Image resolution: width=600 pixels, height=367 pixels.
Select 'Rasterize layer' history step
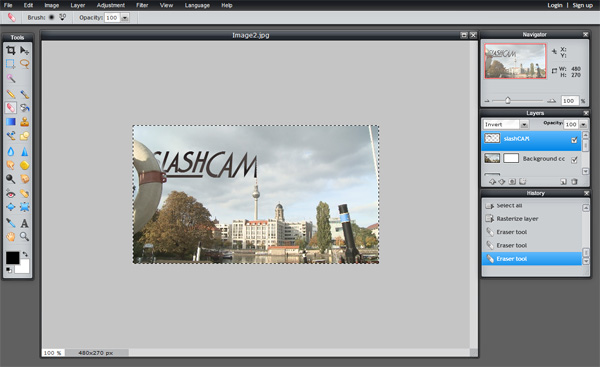pos(532,219)
